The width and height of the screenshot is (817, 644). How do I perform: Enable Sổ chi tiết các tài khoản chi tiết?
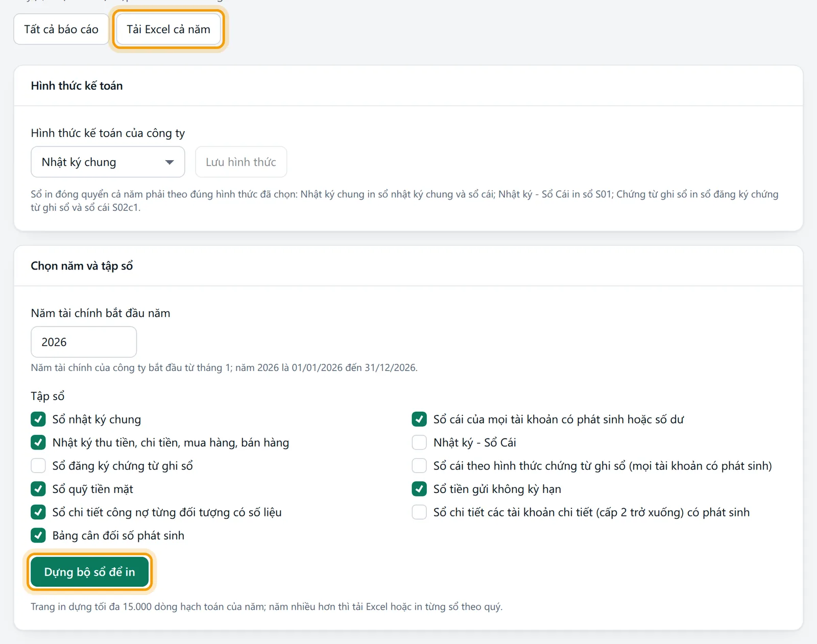pyautogui.click(x=419, y=512)
